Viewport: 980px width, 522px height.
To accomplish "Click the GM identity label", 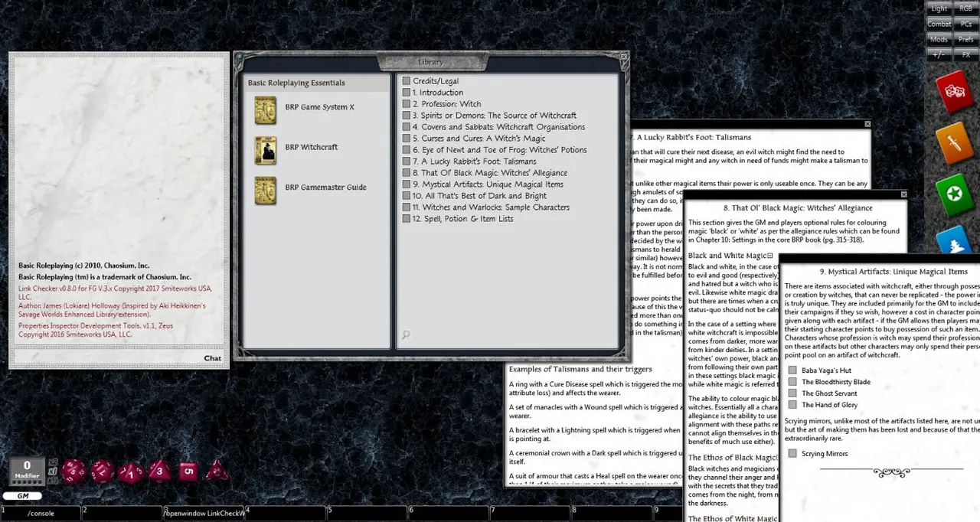I will tap(22, 496).
